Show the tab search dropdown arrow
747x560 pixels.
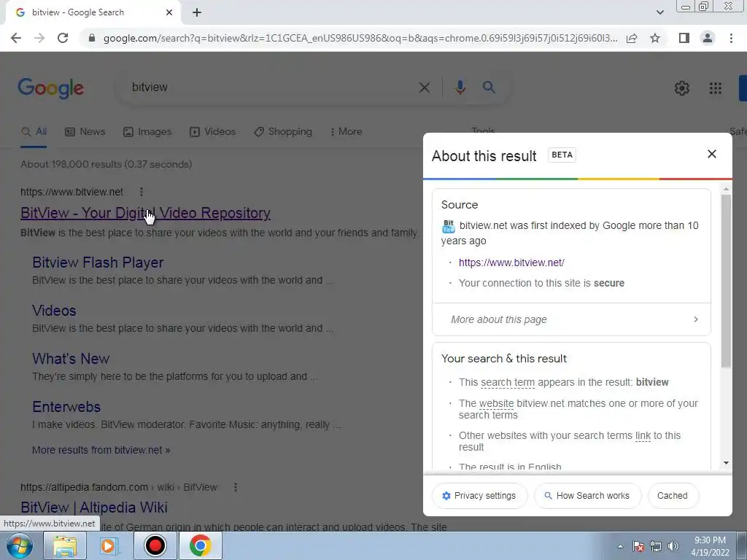[659, 12]
